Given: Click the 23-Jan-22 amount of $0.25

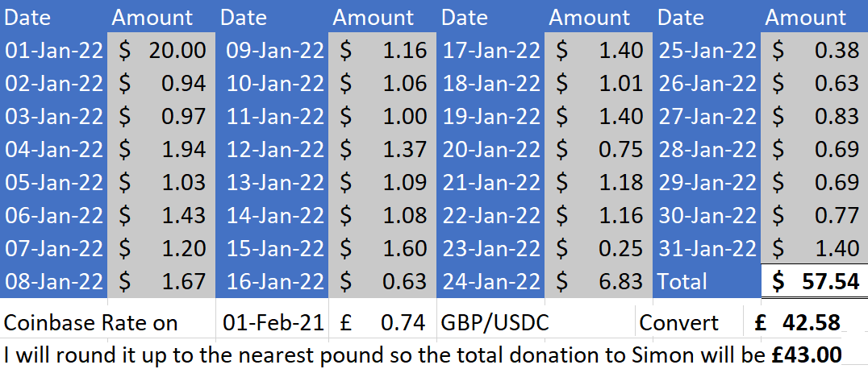Looking at the screenshot, I should coord(599,248).
